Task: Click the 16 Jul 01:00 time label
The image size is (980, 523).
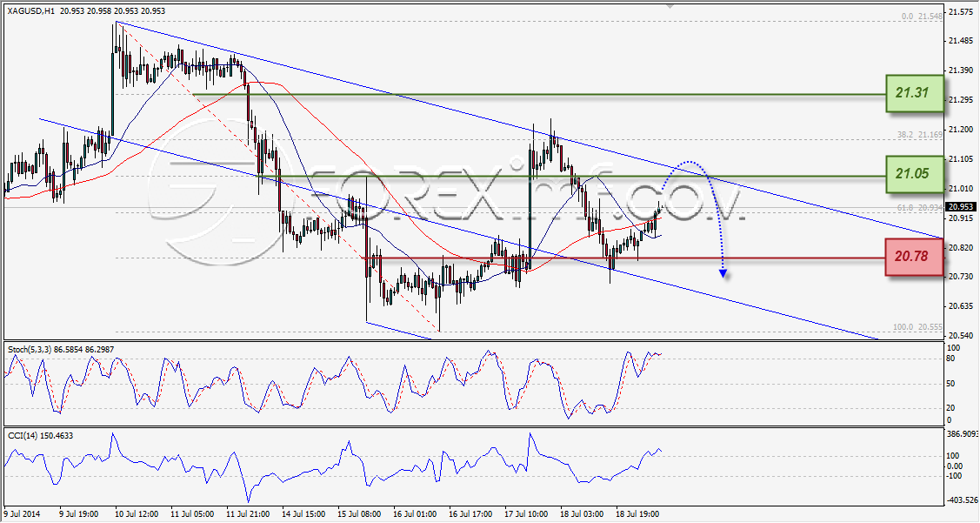Action: point(415,514)
